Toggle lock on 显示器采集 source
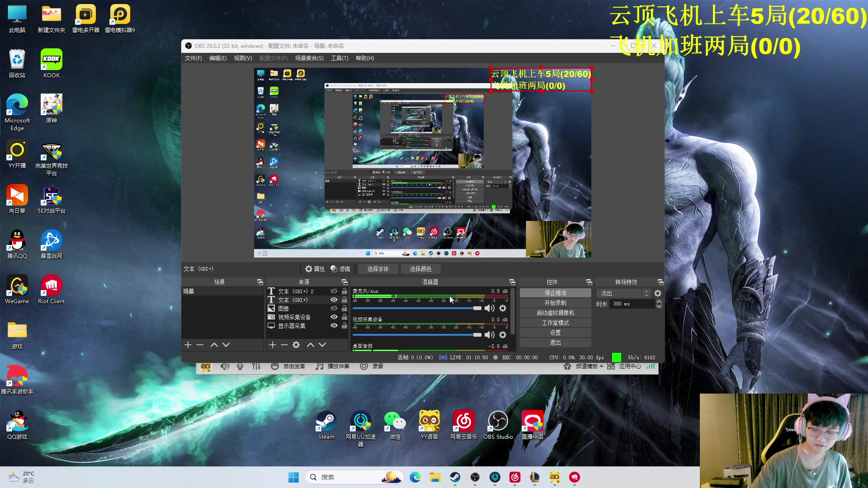This screenshot has width=868, height=488. (344, 326)
